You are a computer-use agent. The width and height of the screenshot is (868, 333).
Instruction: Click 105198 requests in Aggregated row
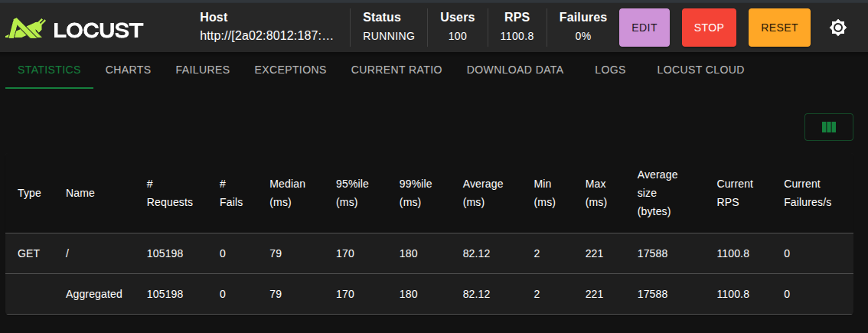pos(165,294)
